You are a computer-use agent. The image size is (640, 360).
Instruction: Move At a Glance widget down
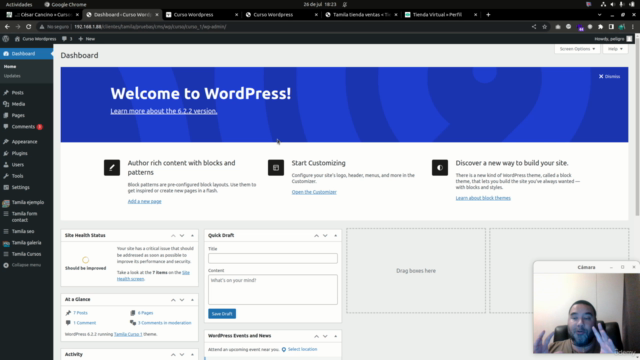[x=182, y=300]
